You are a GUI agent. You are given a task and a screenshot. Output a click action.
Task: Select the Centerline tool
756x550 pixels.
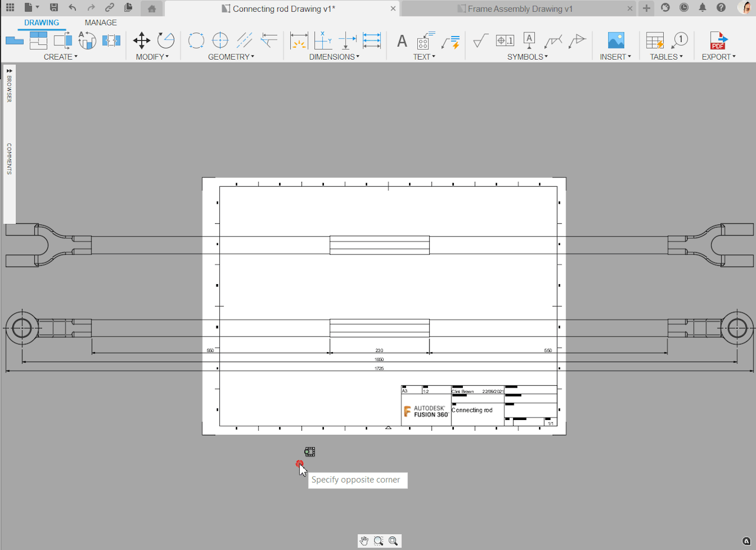[x=244, y=41]
